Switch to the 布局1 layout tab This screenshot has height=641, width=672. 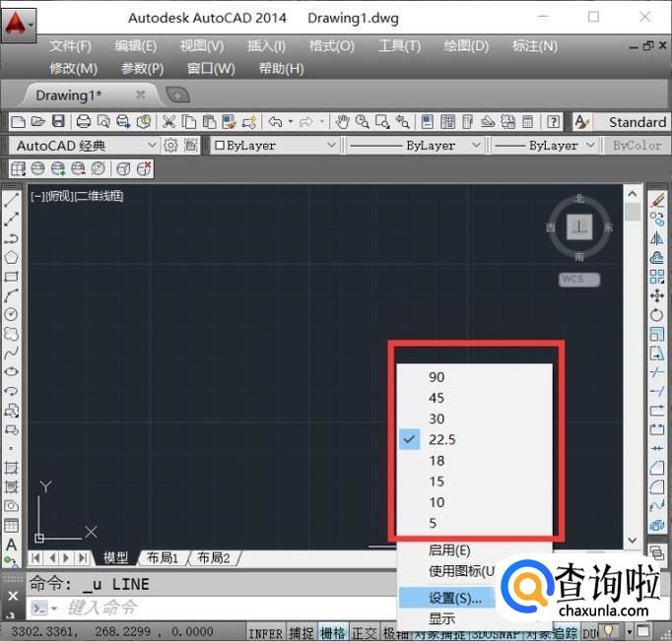[162, 558]
